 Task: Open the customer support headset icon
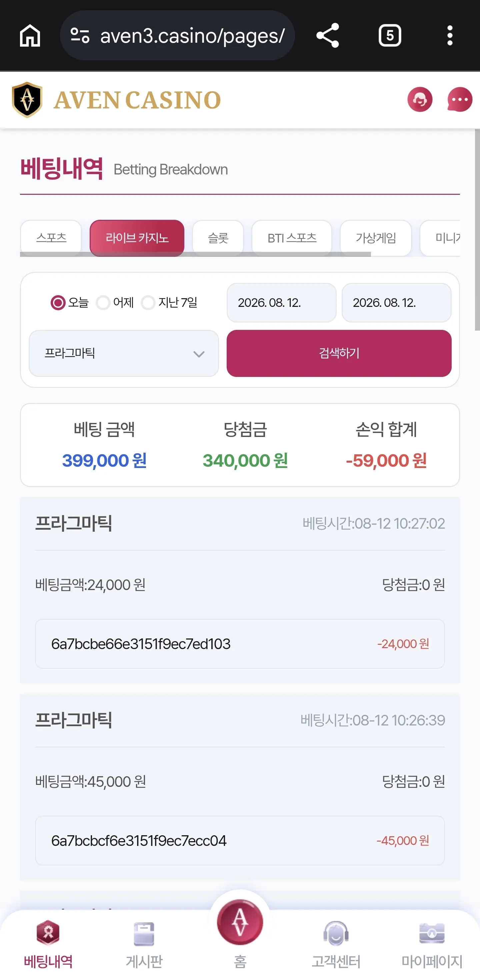tap(420, 100)
